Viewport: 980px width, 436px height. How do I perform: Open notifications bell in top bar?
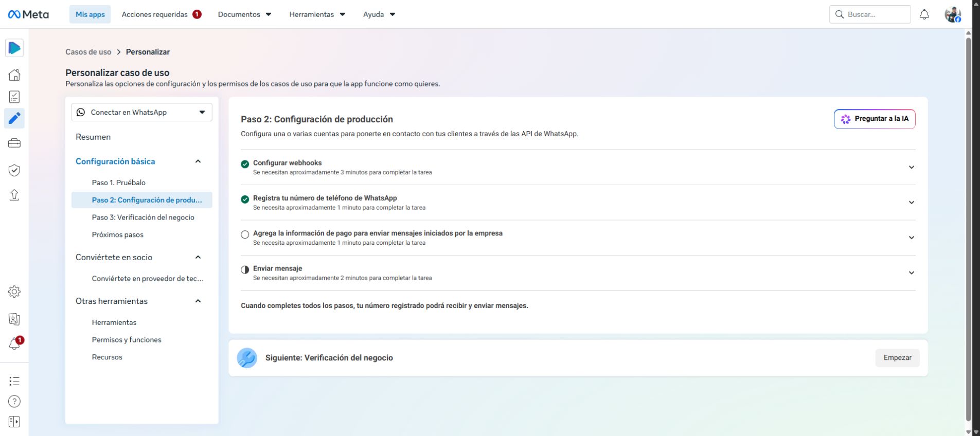[924, 14]
